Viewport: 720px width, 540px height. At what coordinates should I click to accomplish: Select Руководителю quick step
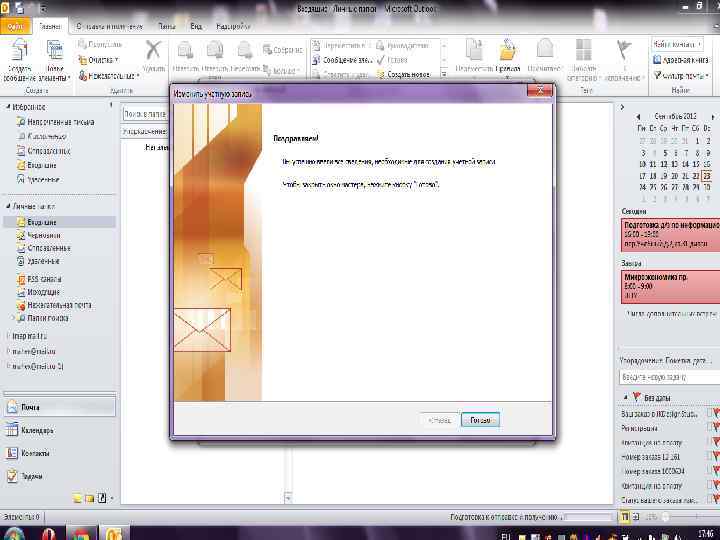click(x=402, y=45)
